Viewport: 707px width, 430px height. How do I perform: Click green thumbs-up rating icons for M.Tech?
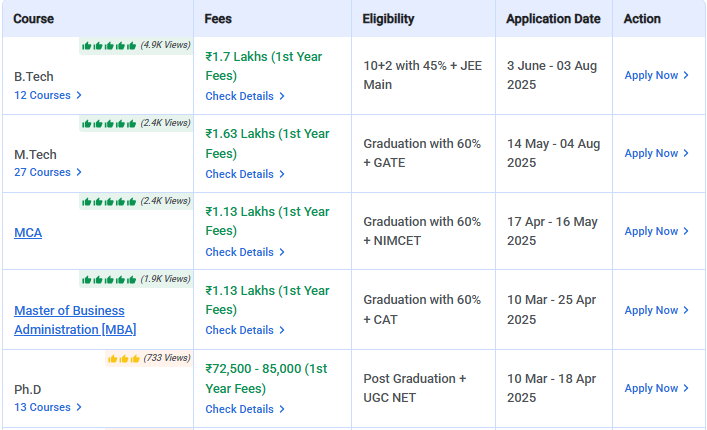point(109,124)
